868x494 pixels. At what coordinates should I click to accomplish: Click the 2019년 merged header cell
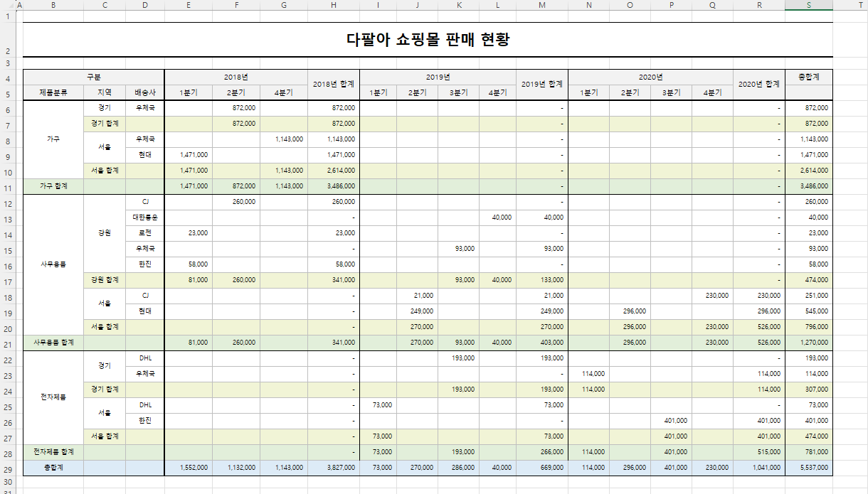438,77
